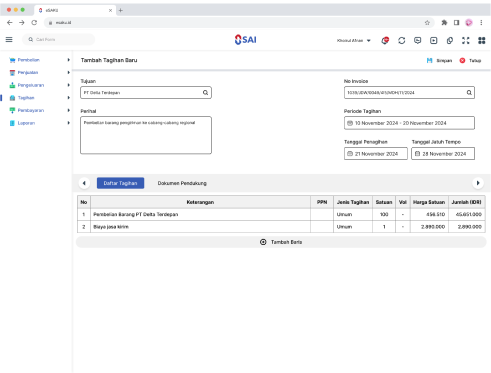This screenshot has width=491, height=373.
Task: Click the search icon in No Invoice field
Action: click(x=469, y=93)
